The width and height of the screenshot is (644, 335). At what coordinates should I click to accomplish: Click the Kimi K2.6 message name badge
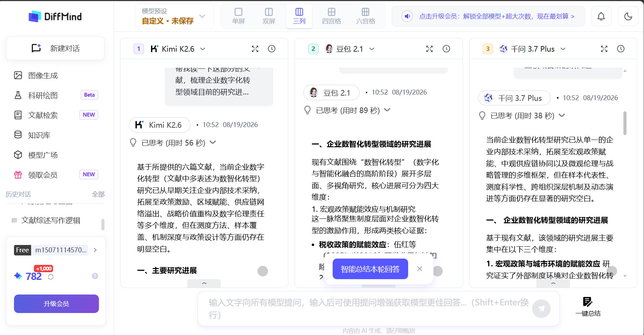pos(160,125)
